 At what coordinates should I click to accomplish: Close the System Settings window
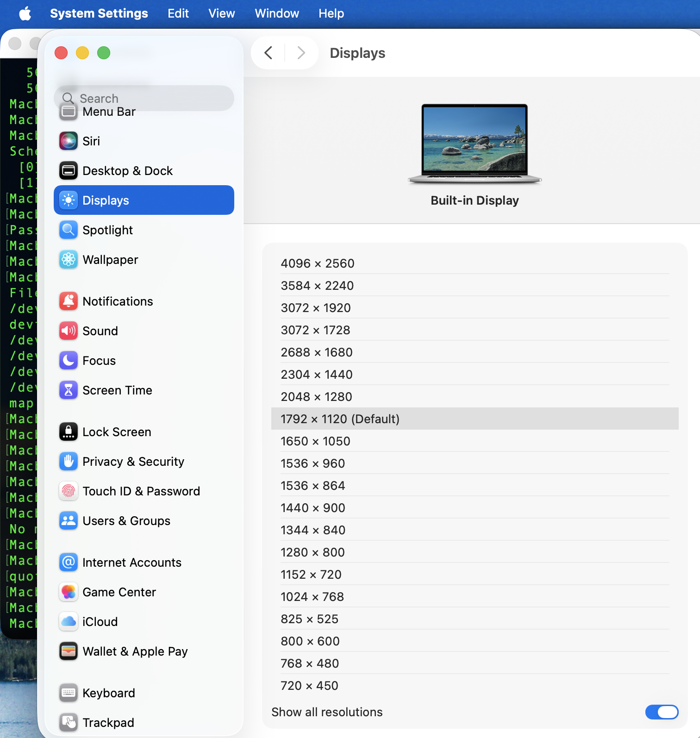point(61,53)
